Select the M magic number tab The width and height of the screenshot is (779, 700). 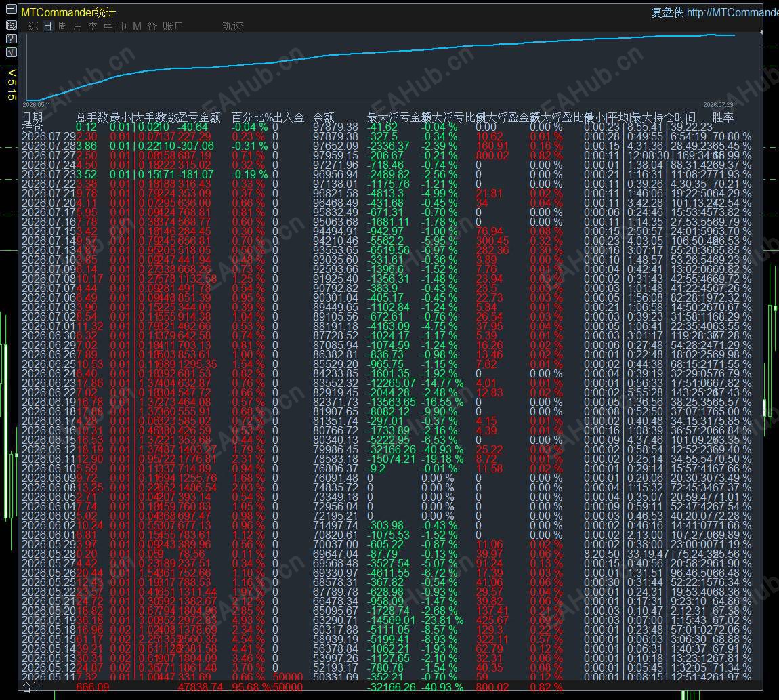[137, 26]
